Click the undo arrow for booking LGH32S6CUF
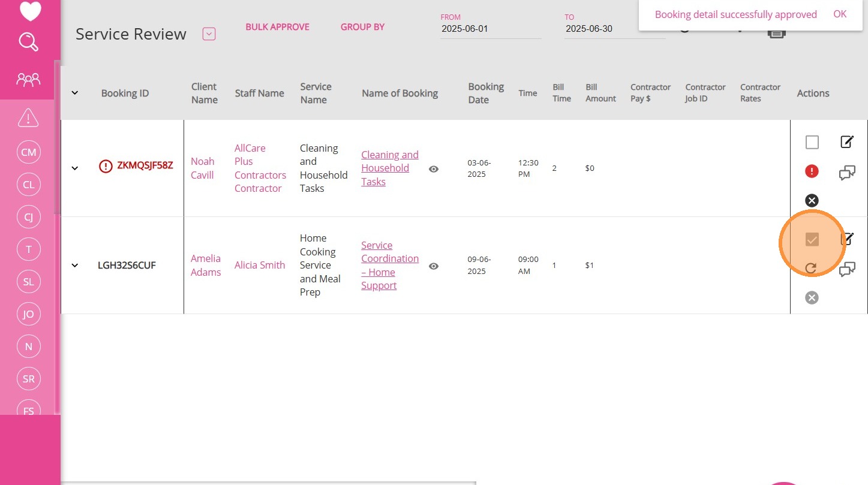868x485 pixels. 811,268
